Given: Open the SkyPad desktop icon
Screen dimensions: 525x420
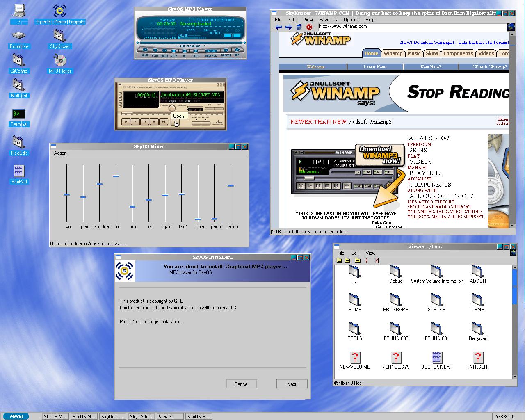Looking at the screenshot, I should (x=19, y=175).
